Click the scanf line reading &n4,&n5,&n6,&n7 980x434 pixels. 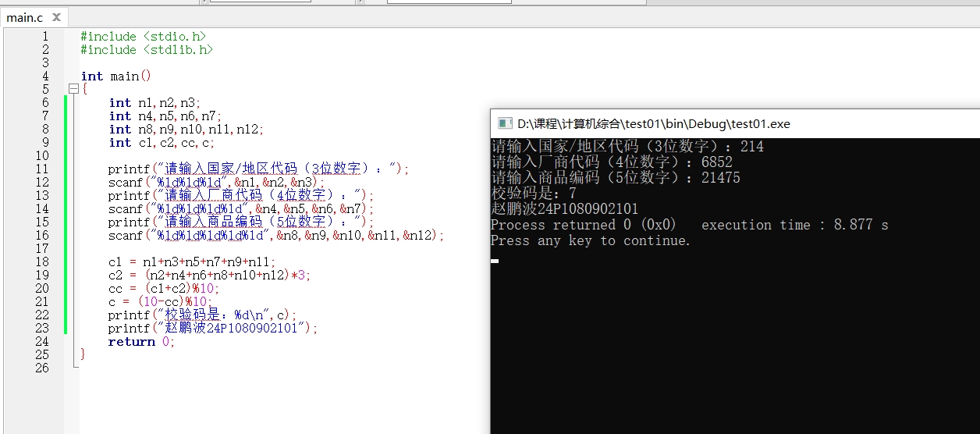241,208
